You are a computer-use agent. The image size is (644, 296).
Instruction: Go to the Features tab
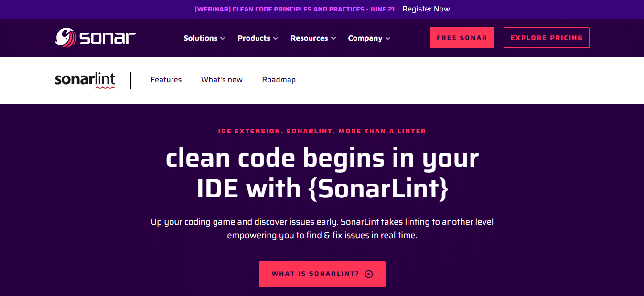pos(166,80)
